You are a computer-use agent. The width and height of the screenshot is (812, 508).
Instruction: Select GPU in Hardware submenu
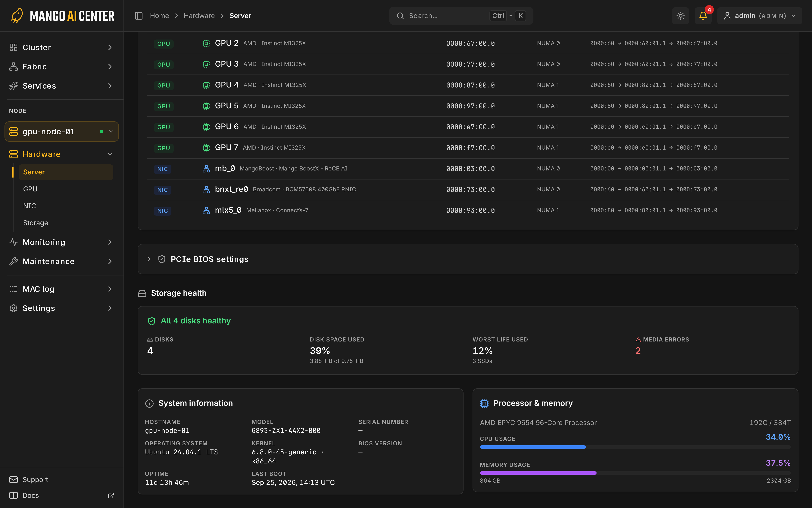coord(66,189)
